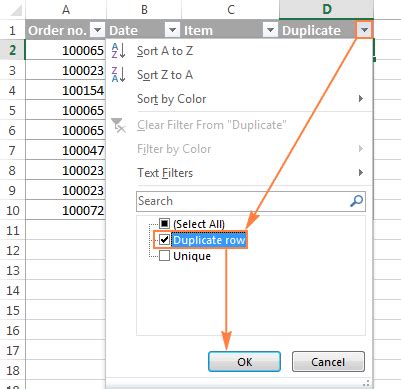Click cell A3 containing 100023

[66, 70]
